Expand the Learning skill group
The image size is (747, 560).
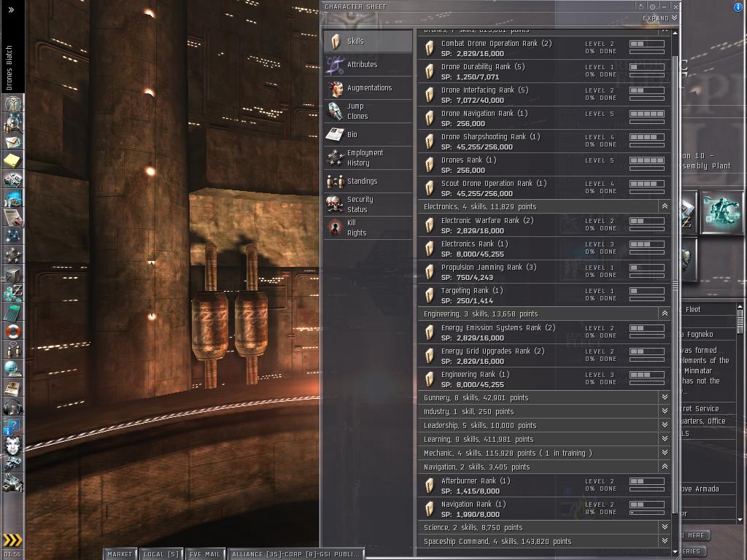pos(665,438)
